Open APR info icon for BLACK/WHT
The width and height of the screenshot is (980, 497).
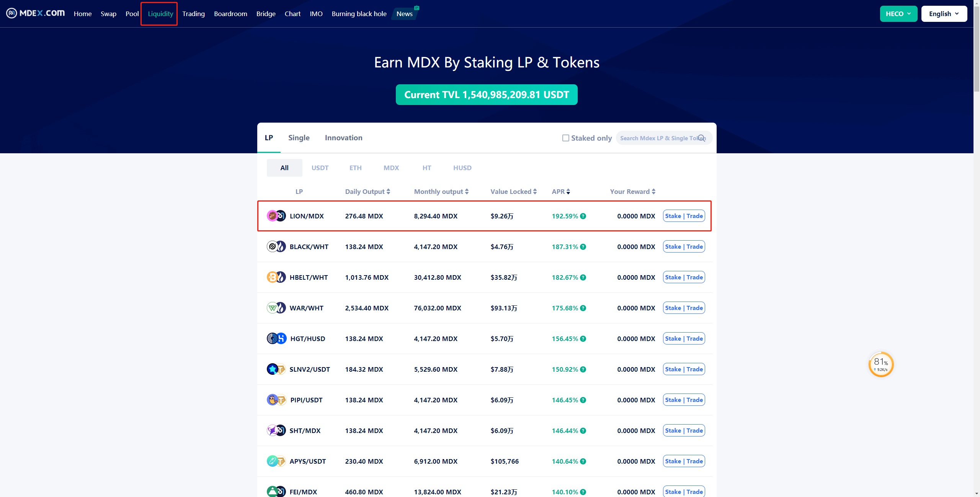click(x=583, y=247)
